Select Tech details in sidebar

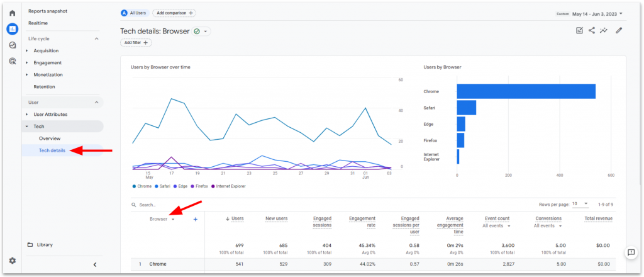tap(52, 150)
